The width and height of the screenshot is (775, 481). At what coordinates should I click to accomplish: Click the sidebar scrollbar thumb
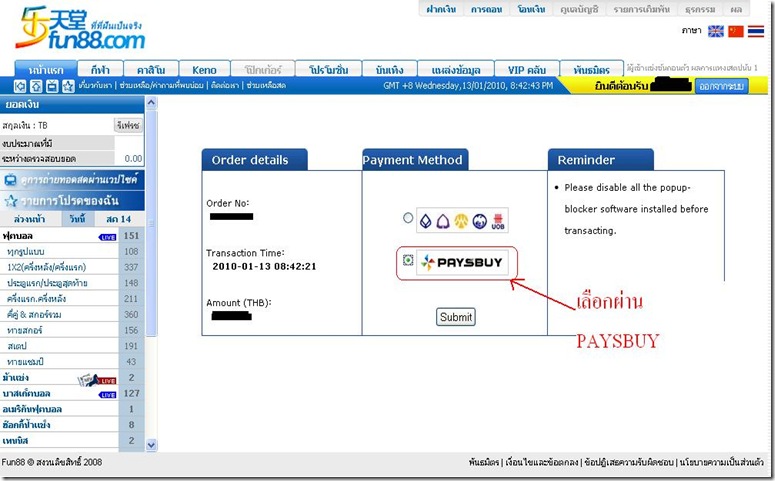151,223
